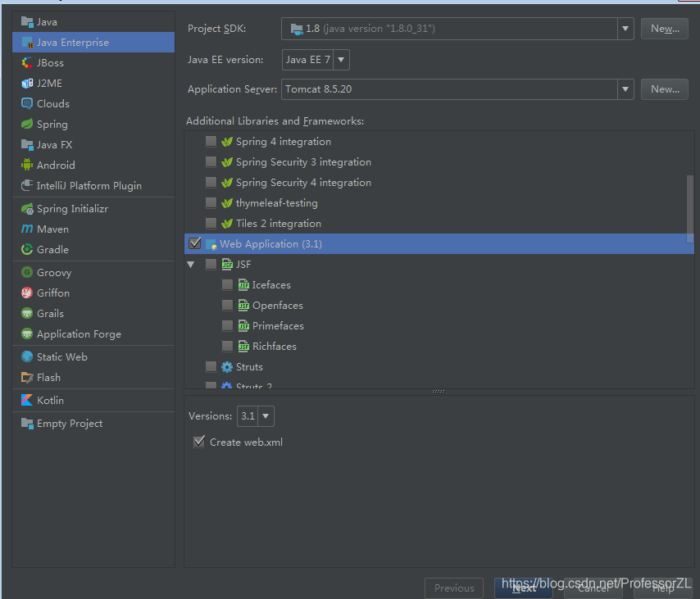The image size is (700, 599).
Task: Select thymeleaf-testing label
Action: [277, 203]
